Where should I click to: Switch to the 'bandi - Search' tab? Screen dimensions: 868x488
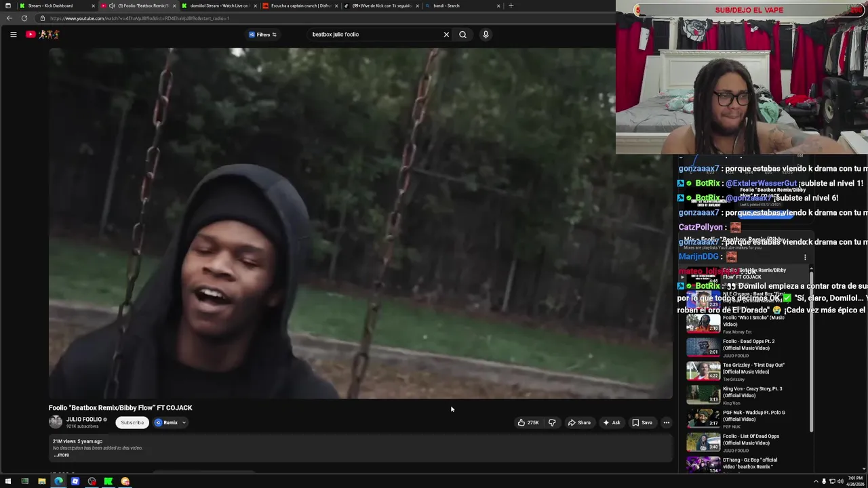(x=461, y=5)
